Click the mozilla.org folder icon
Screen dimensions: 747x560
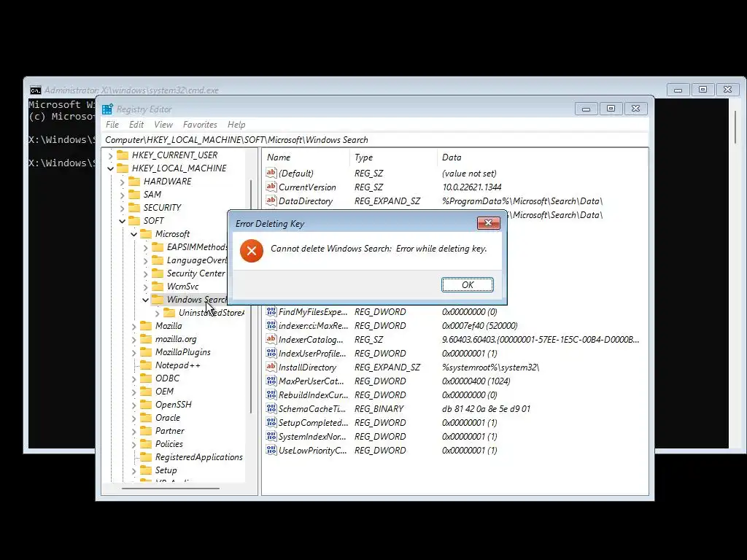146,338
